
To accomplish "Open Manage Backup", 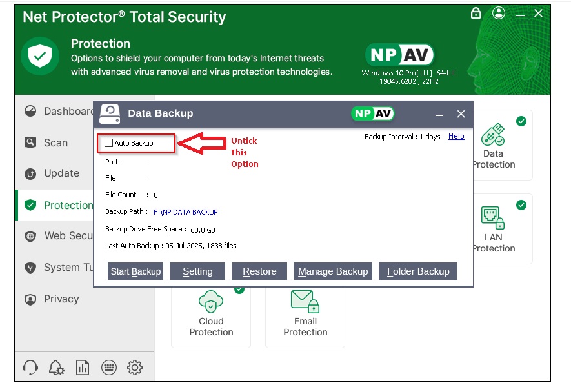I will [x=333, y=271].
